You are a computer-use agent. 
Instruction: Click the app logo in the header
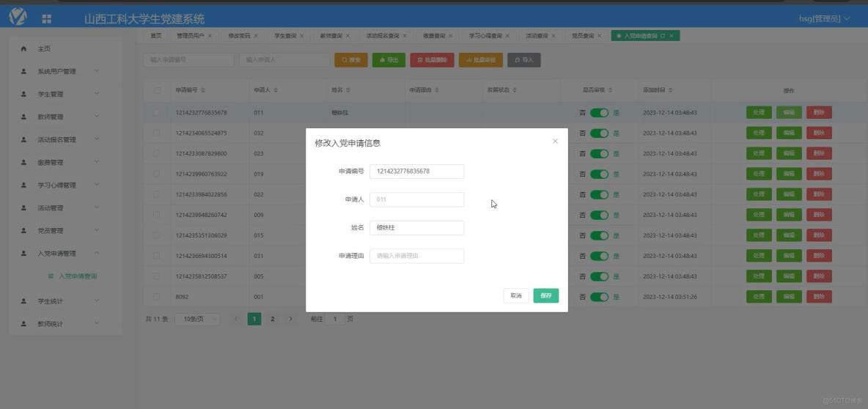coord(18,17)
